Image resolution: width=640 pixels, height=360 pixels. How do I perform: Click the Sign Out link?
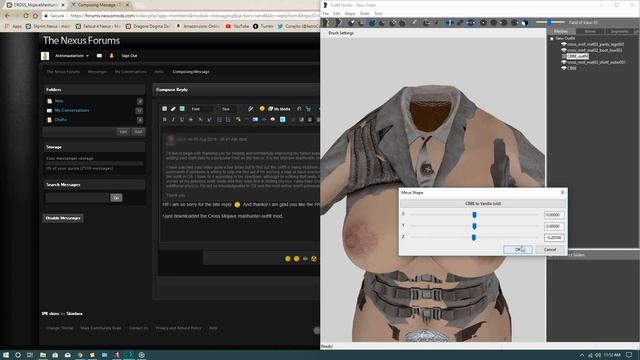pos(129,56)
